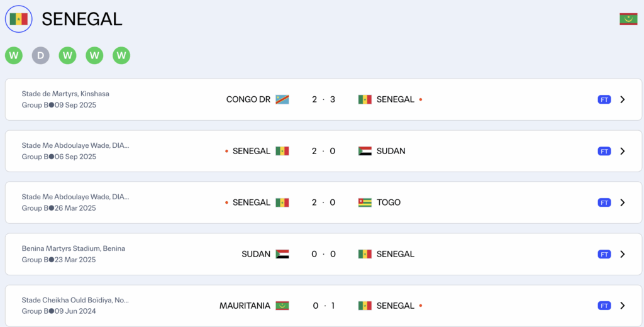The image size is (644, 327).
Task: Click the Senegal flag circle in header
Action: pos(19,19)
